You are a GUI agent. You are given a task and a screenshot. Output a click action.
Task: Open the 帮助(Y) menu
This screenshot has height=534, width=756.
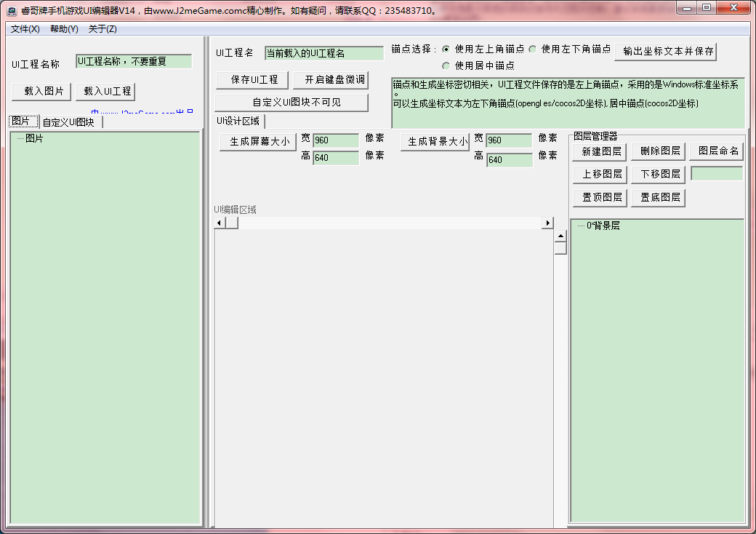tap(64, 29)
